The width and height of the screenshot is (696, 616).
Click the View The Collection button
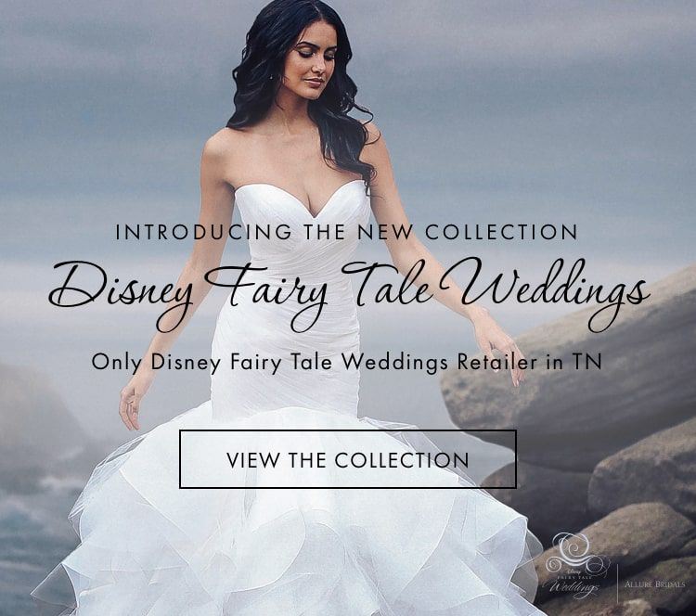(x=348, y=459)
